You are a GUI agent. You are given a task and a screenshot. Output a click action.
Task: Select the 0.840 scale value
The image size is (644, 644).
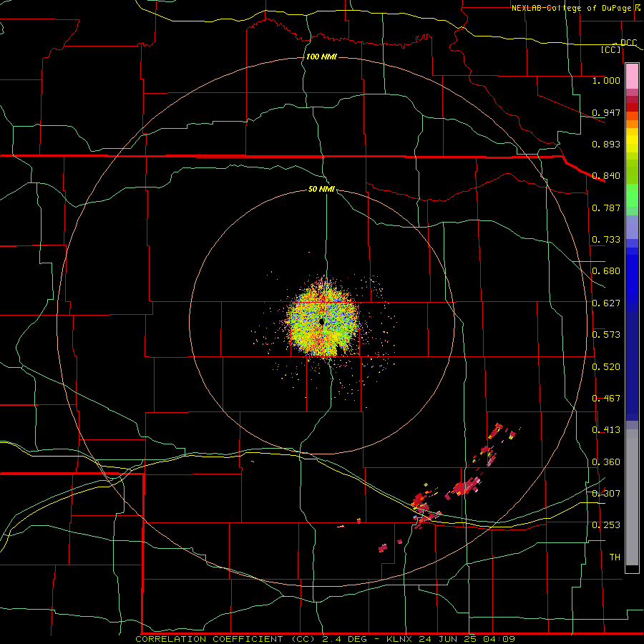click(x=606, y=176)
